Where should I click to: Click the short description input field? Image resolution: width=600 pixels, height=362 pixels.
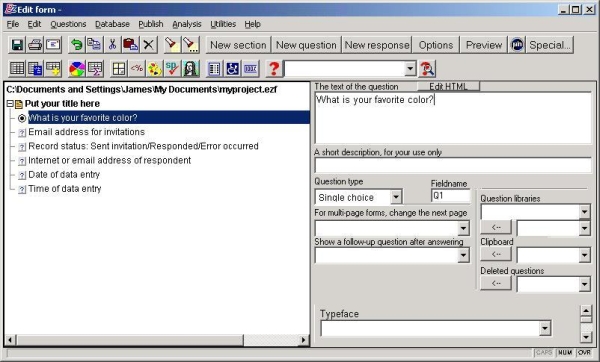453,165
